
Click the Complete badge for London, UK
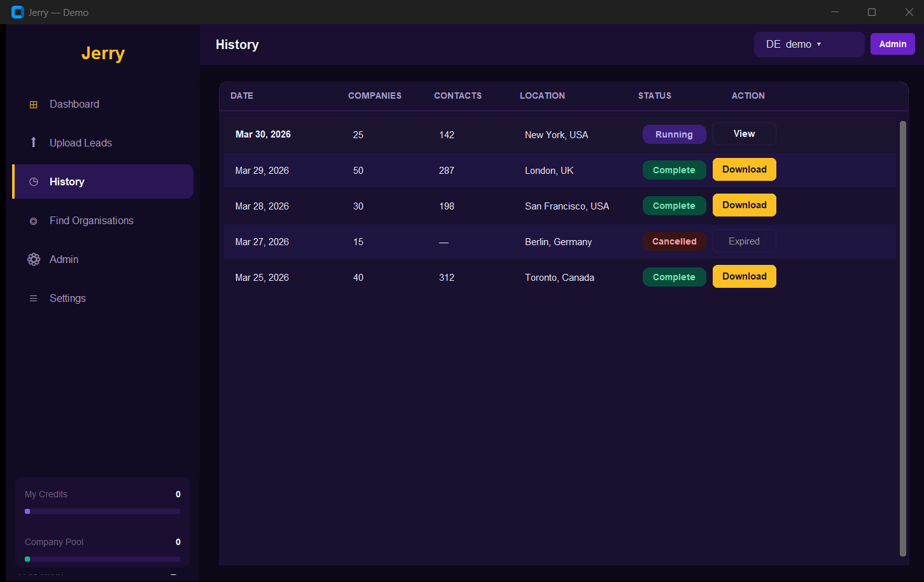675,170
